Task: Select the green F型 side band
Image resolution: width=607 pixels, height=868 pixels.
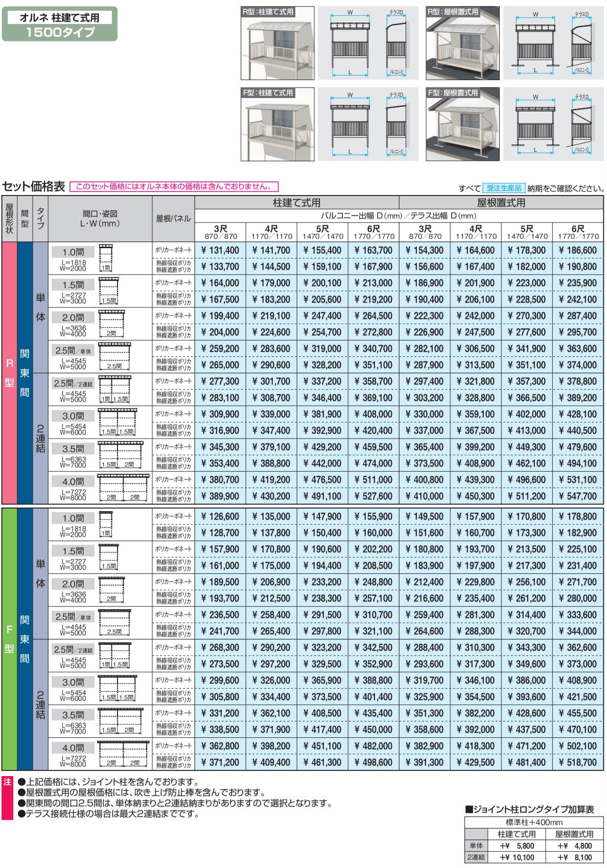Action: tap(9, 639)
